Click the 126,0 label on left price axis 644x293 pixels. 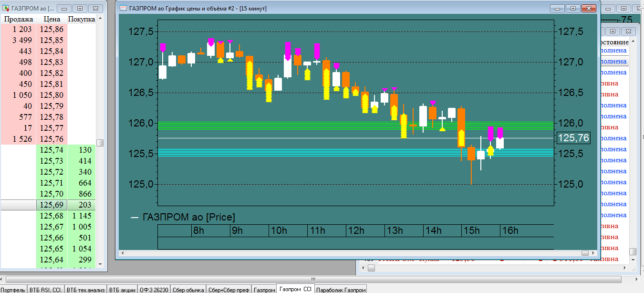141,123
